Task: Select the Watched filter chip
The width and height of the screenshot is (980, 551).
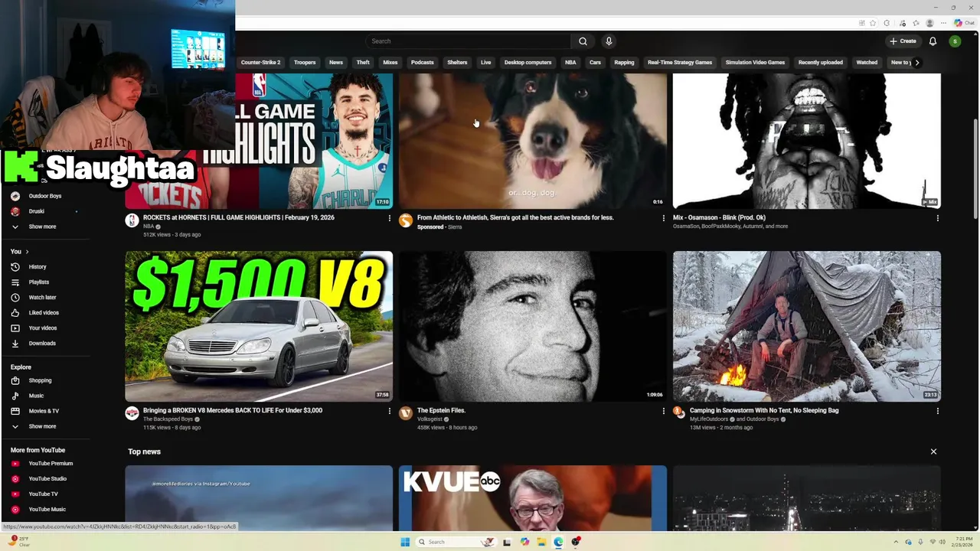Action: (x=867, y=63)
